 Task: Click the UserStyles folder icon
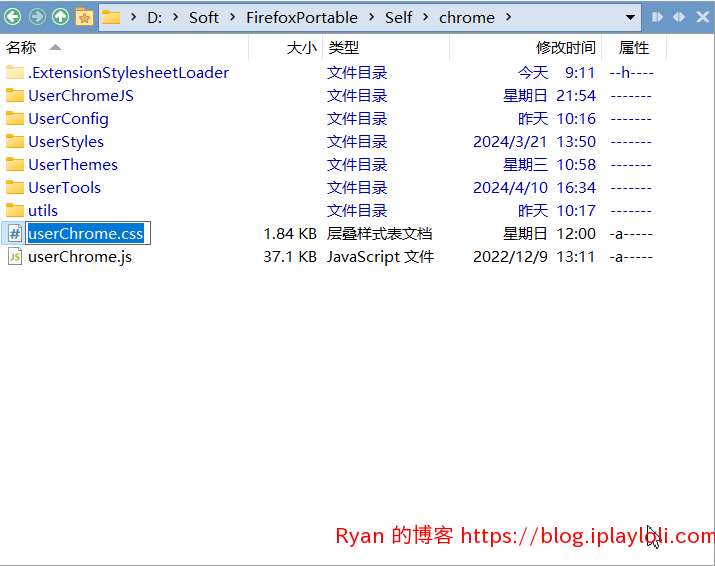pyautogui.click(x=15, y=141)
